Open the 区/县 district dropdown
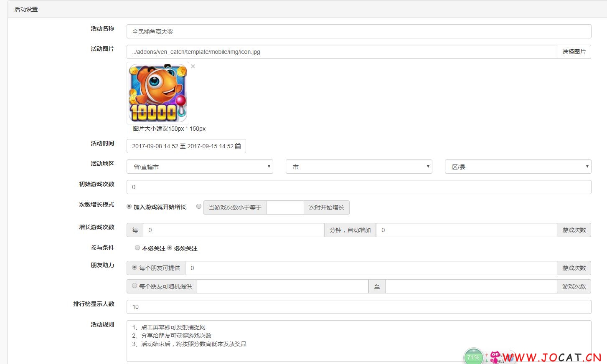Screen dimensions: 607x364 point(518,167)
